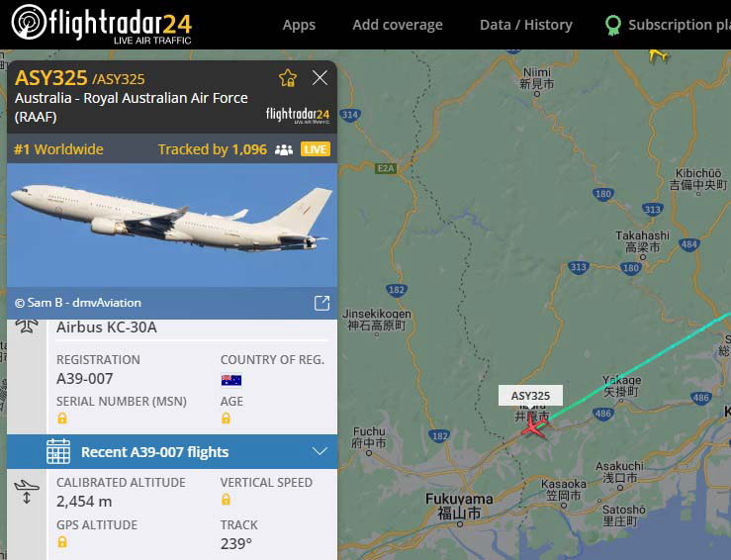Open the Add coverage menu
The height and width of the screenshot is (560, 731).
pos(398,25)
